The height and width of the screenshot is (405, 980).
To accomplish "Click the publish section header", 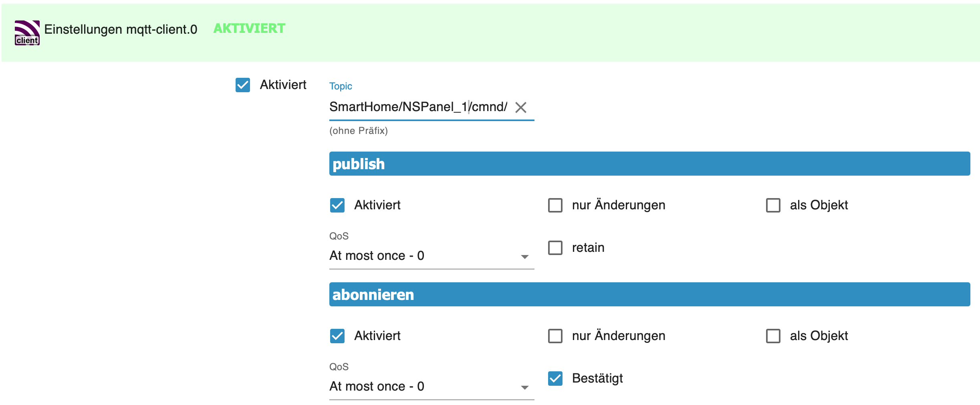I will [x=359, y=164].
